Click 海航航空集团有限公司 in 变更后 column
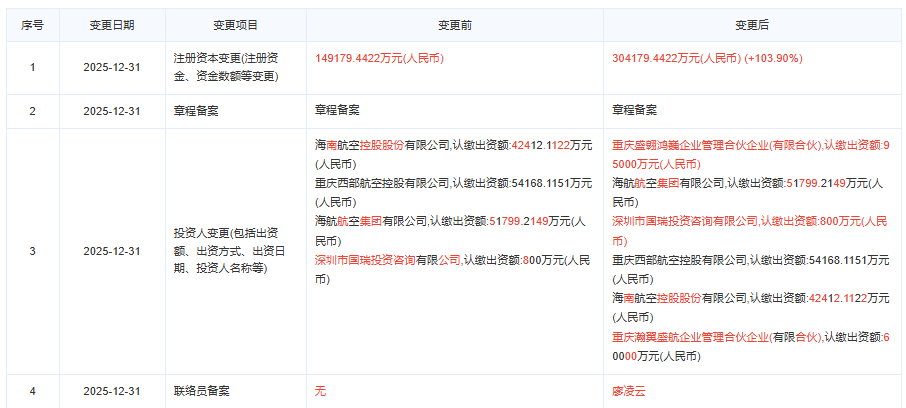Image resolution: width=906 pixels, height=408 pixels. pyautogui.click(x=668, y=184)
